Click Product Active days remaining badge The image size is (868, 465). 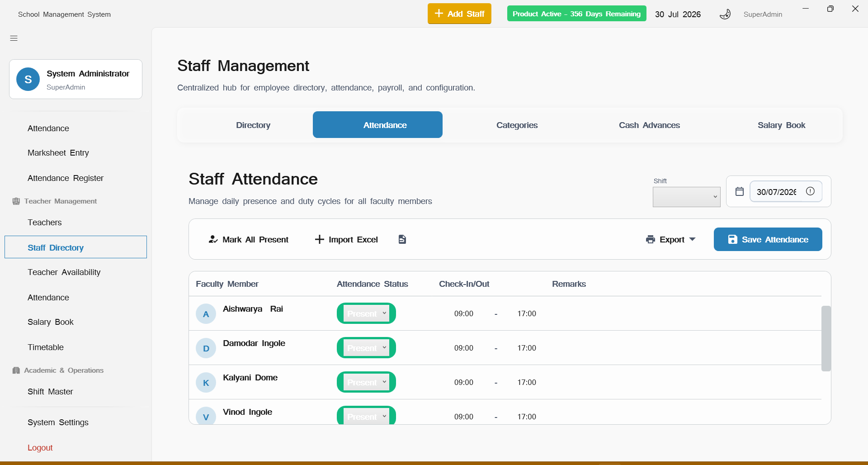tap(576, 14)
